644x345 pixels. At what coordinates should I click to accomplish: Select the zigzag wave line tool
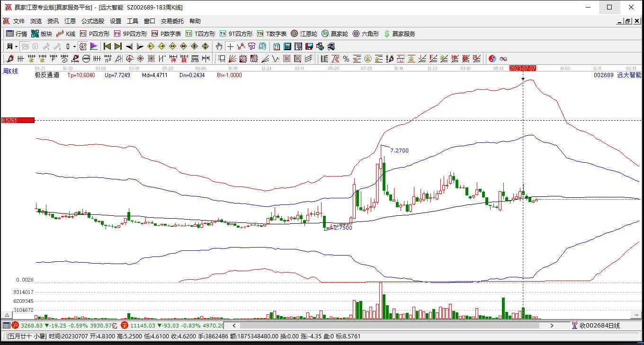(x=241, y=46)
